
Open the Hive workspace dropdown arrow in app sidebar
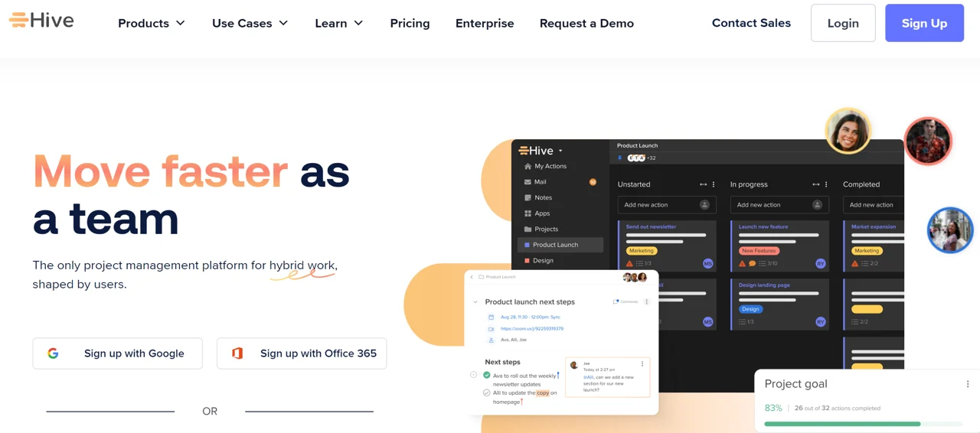click(x=560, y=151)
